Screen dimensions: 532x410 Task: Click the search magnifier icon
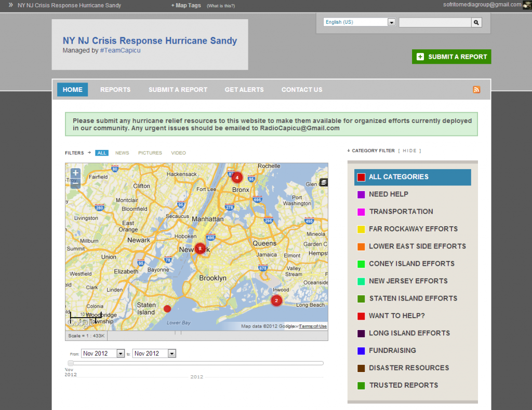[476, 22]
